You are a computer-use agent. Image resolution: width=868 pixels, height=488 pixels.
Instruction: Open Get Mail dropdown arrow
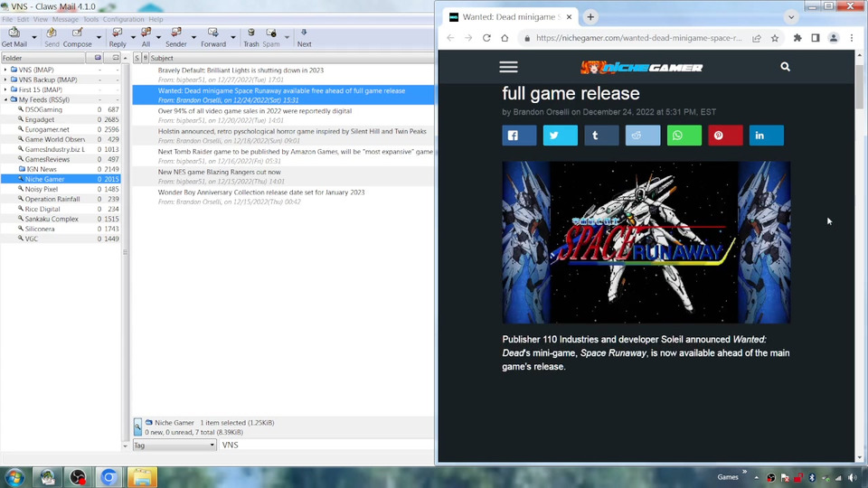34,38
